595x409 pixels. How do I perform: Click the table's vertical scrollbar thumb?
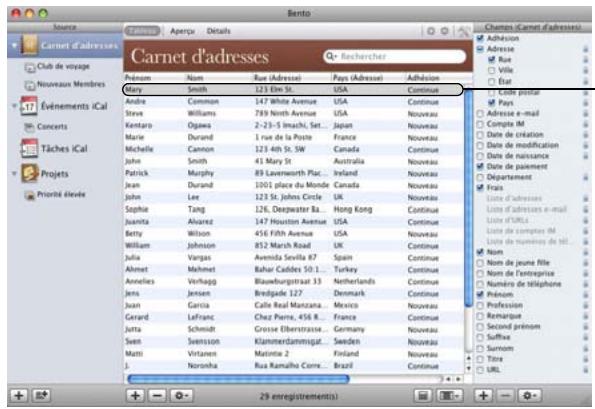click(469, 197)
